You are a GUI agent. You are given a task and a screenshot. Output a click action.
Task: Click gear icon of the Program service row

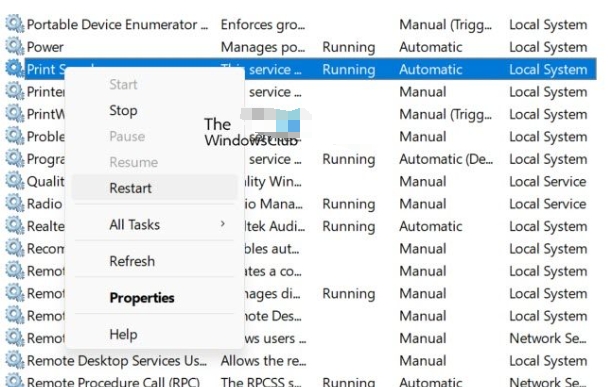point(15,158)
